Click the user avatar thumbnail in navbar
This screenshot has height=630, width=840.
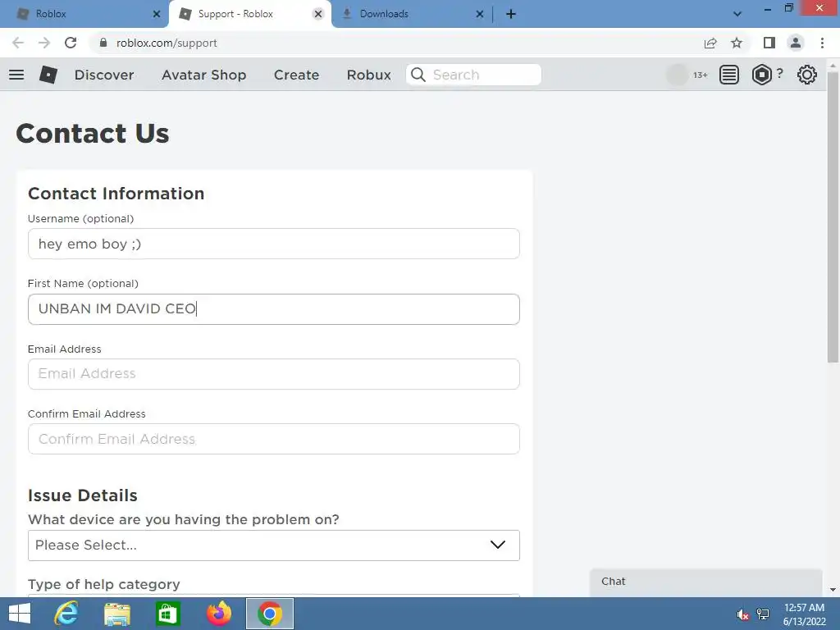[677, 75]
